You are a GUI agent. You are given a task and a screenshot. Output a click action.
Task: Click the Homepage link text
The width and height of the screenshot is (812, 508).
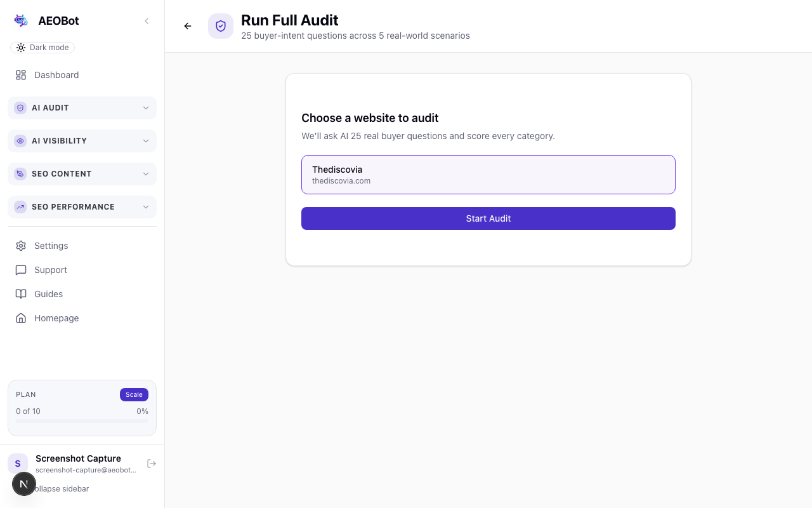click(x=56, y=318)
